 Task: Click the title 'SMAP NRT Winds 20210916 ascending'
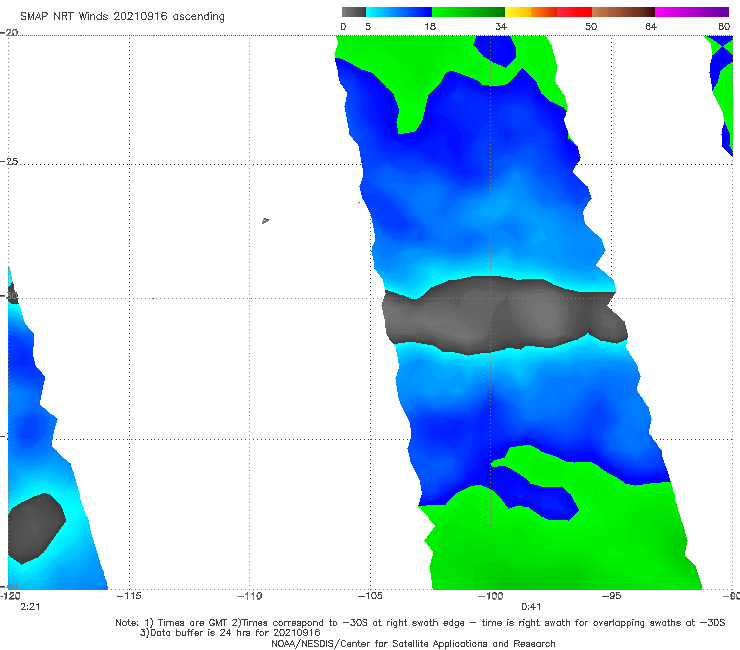click(x=122, y=17)
